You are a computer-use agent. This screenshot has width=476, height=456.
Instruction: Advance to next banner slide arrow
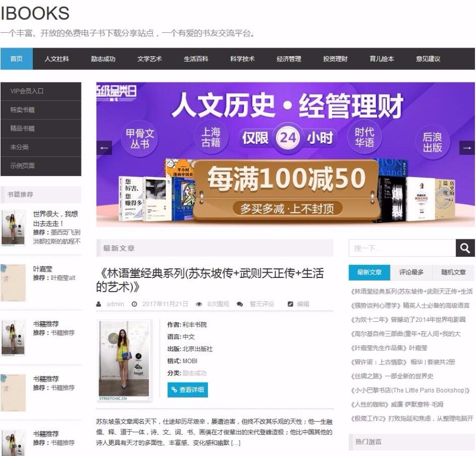467,148
